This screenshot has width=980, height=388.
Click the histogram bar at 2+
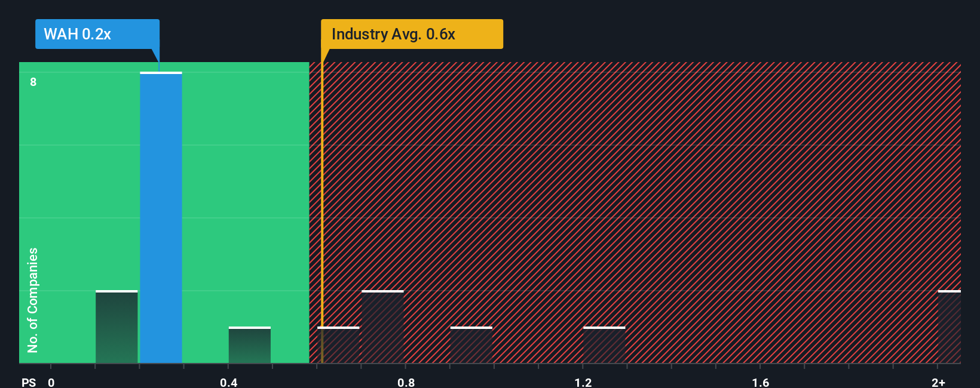tap(949, 327)
